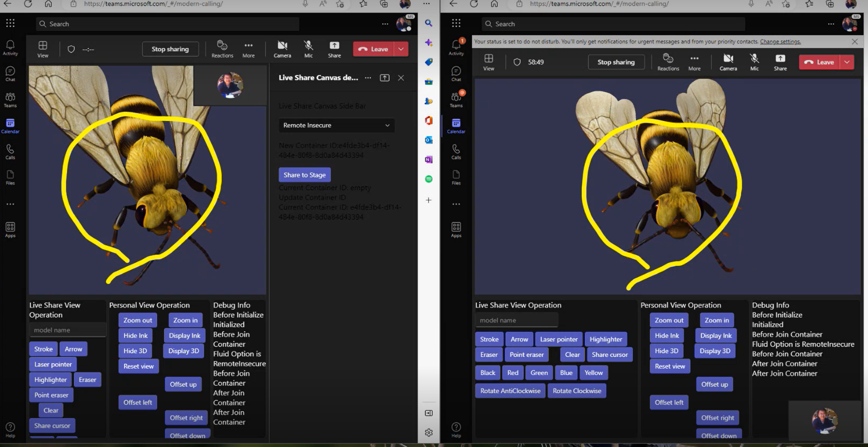The height and width of the screenshot is (447, 868).
Task: Select the Red ink color button
Action: [513, 373]
